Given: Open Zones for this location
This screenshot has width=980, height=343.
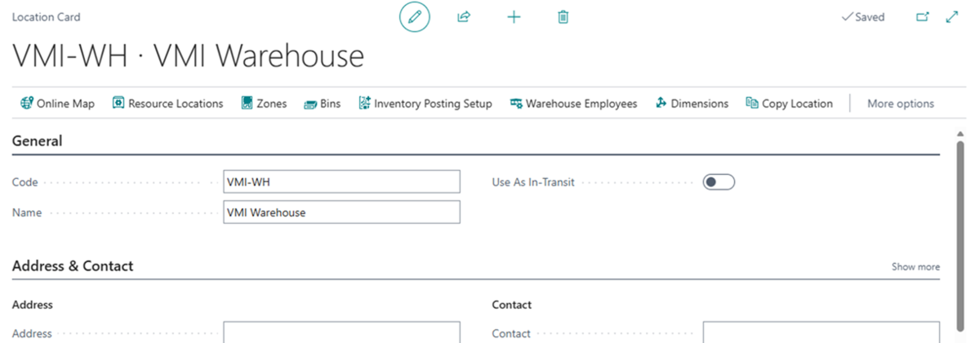Looking at the screenshot, I should coord(264,104).
